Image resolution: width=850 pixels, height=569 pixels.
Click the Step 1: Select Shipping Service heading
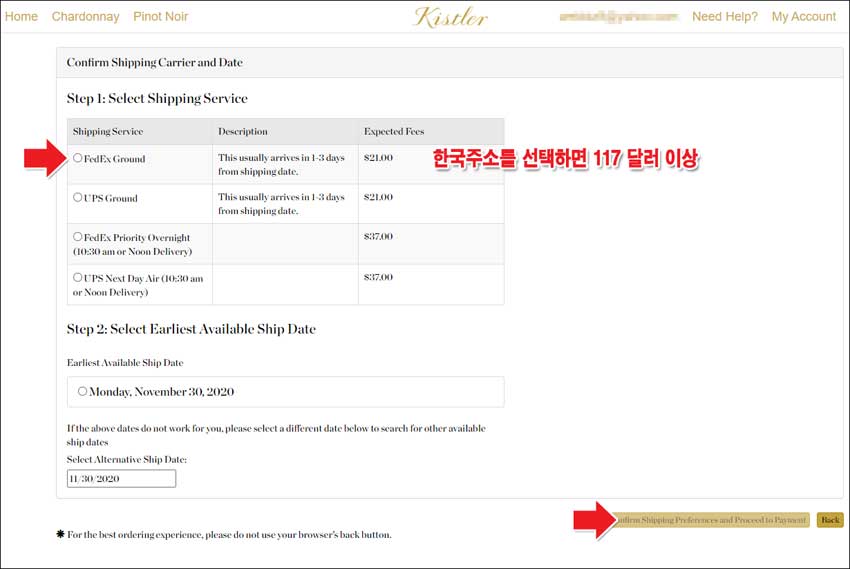(x=157, y=99)
